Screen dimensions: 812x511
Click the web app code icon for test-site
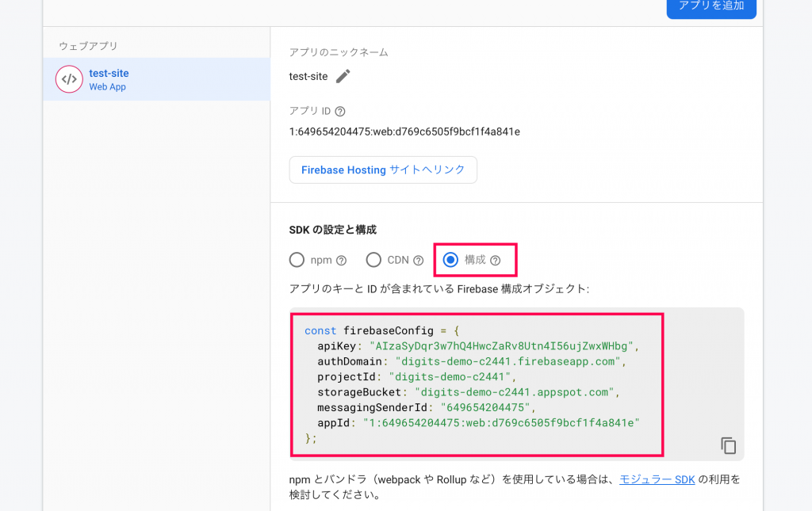(x=69, y=79)
